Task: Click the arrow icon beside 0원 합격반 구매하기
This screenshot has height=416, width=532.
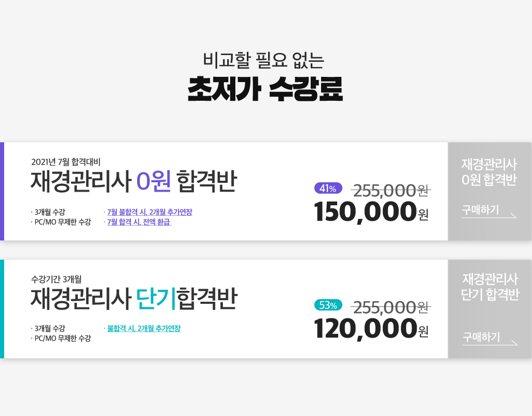Action: click(513, 216)
